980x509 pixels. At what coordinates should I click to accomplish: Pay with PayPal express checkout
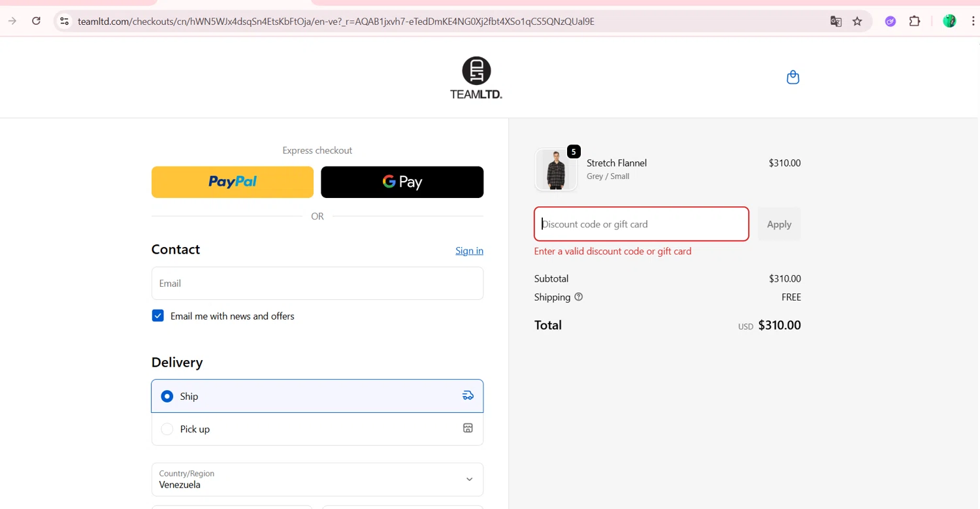(233, 182)
